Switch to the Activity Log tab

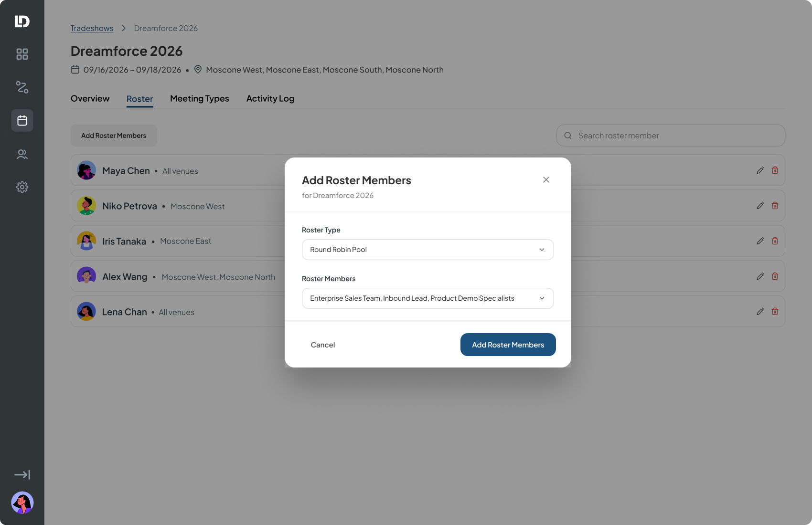[270, 99]
